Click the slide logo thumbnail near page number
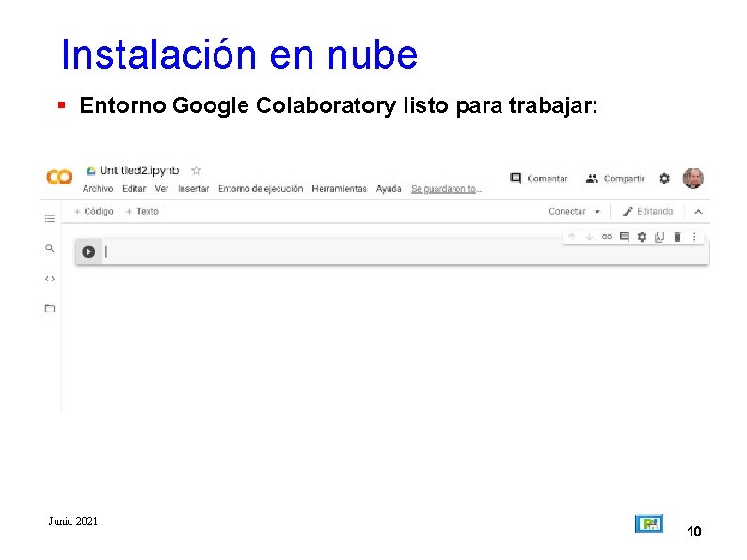Viewport: 747px width, 560px height. pyautogui.click(x=649, y=523)
